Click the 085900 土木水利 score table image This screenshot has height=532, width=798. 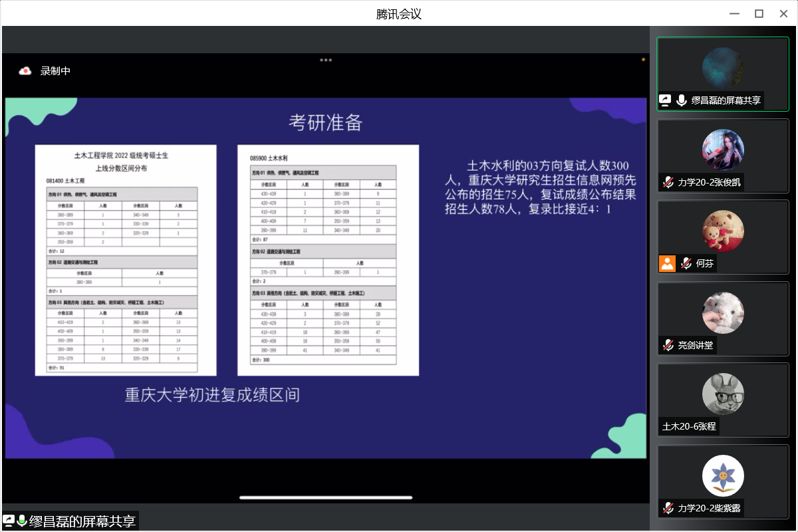328,260
